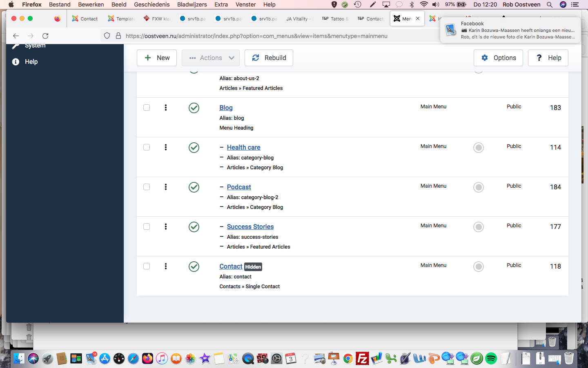The width and height of the screenshot is (588, 368).
Task: Open the Blog menu item link
Action: [226, 108]
